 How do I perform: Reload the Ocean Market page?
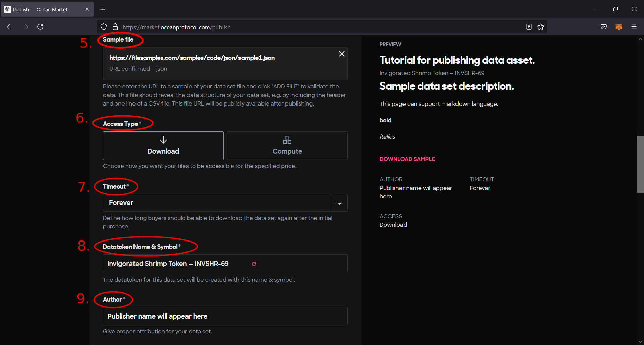pyautogui.click(x=40, y=27)
